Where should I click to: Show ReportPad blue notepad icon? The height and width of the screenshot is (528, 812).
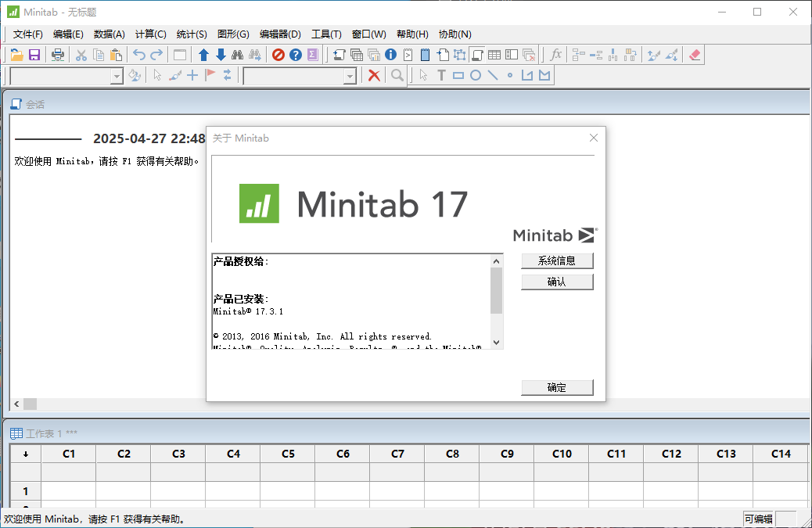tap(425, 55)
